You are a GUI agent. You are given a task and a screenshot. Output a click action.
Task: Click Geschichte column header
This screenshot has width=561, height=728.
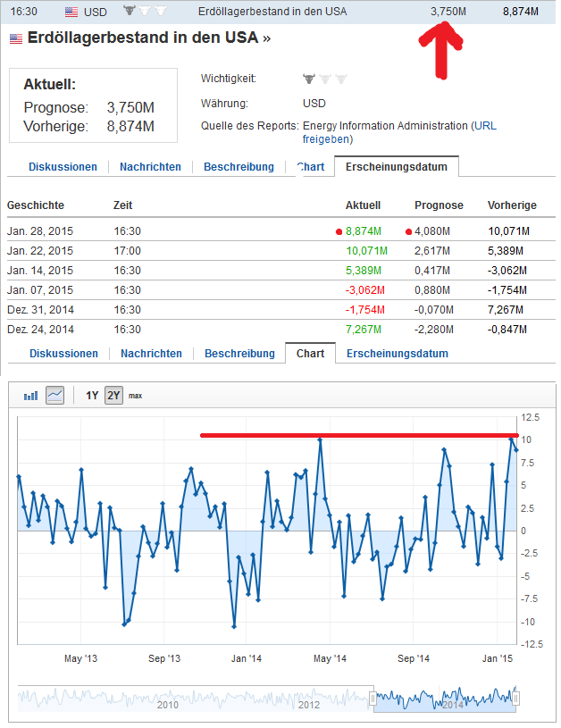pyautogui.click(x=36, y=205)
